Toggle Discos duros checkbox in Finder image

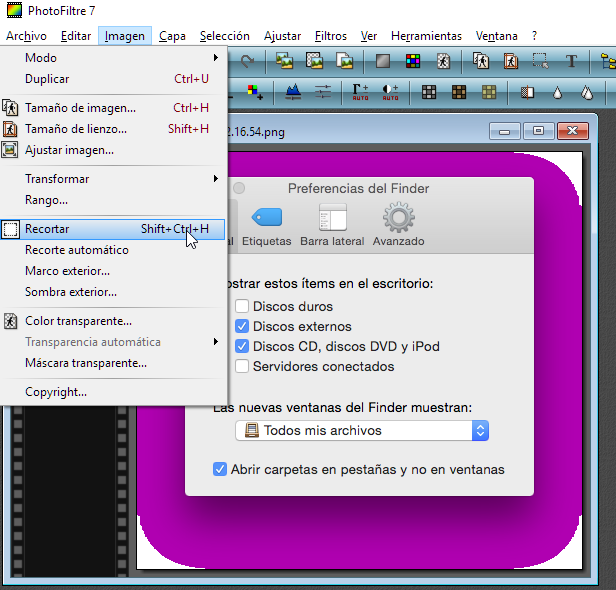tap(242, 306)
